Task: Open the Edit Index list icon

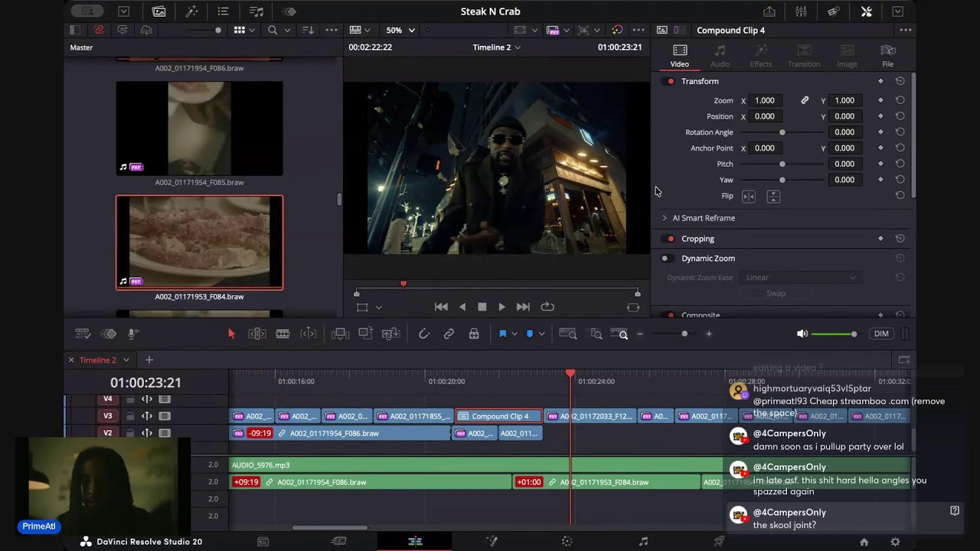Action: coord(223,11)
